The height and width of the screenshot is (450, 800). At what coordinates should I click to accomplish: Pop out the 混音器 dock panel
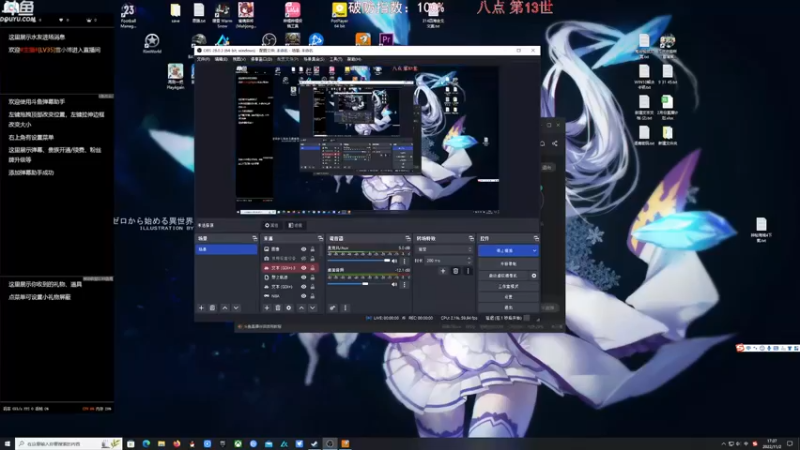408,238
